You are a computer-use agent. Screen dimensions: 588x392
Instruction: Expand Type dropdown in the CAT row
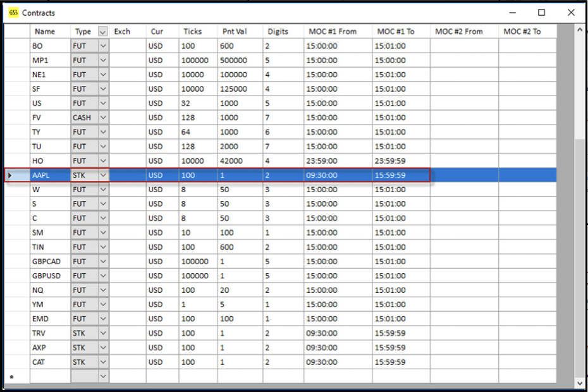click(104, 362)
